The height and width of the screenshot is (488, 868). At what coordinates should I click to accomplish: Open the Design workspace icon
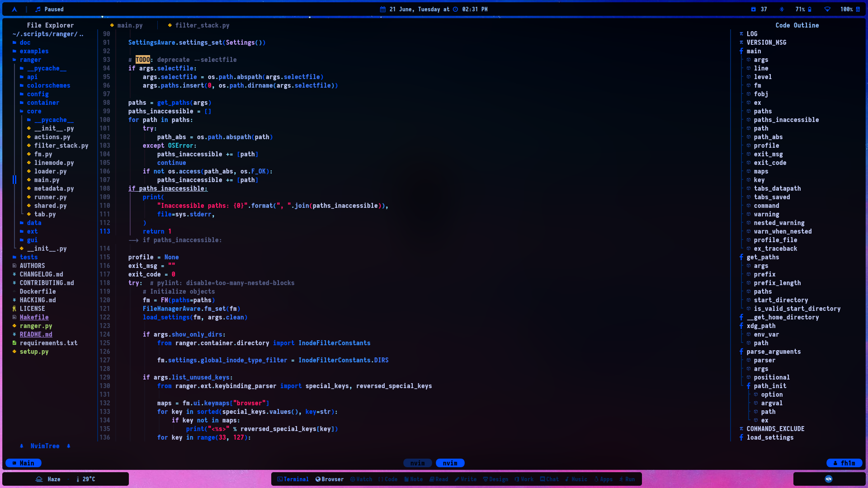click(x=495, y=479)
